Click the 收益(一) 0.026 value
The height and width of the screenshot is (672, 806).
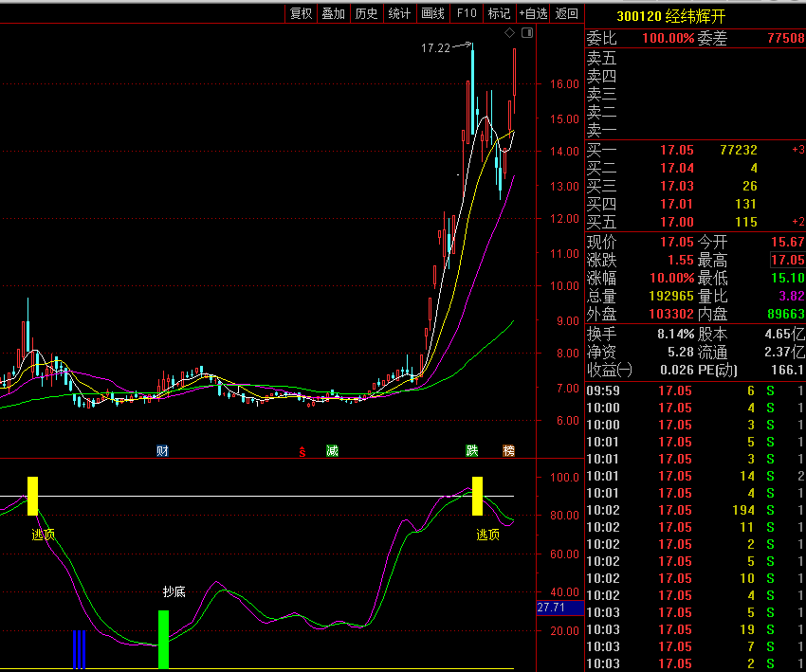[677, 370]
